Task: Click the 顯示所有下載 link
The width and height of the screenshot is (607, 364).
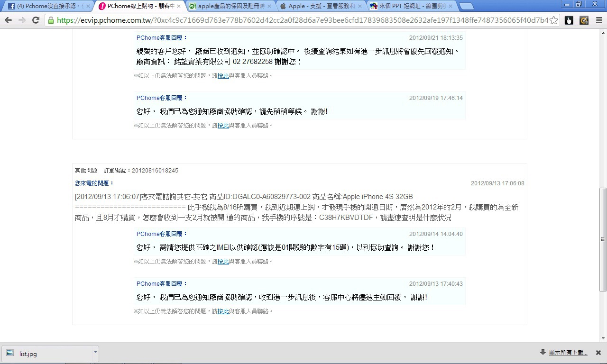Action: coord(568,353)
